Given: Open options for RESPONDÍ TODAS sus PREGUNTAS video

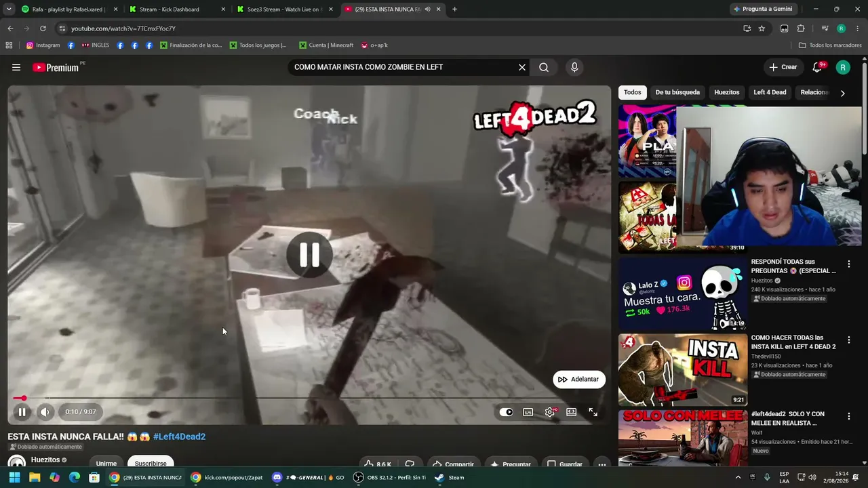Looking at the screenshot, I should [848, 264].
